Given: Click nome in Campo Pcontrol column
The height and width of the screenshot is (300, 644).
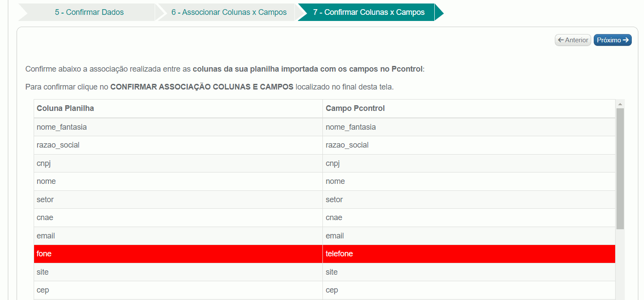Looking at the screenshot, I should pos(469,181).
